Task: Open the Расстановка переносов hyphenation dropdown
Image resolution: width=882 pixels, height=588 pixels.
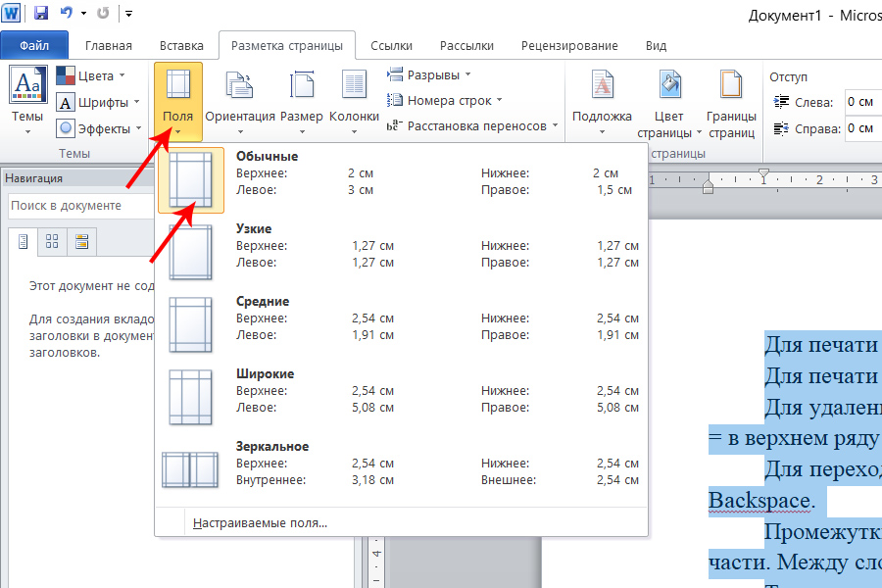Action: tap(473, 125)
